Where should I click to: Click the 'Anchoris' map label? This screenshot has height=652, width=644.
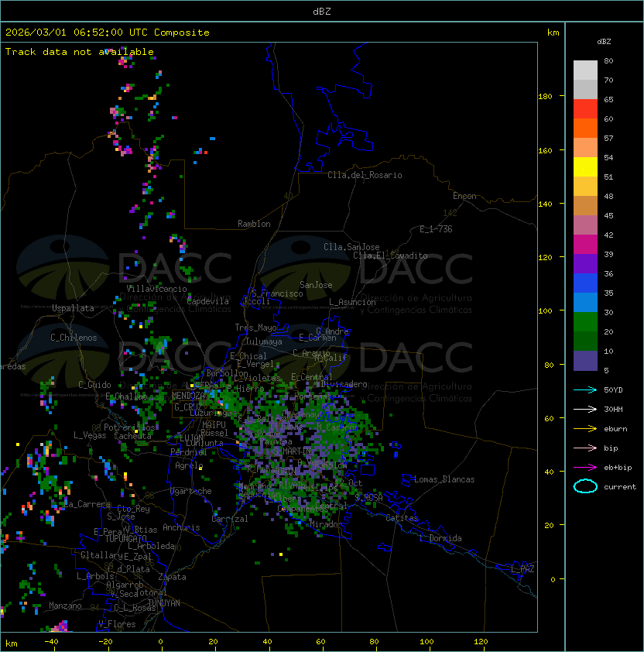click(181, 528)
